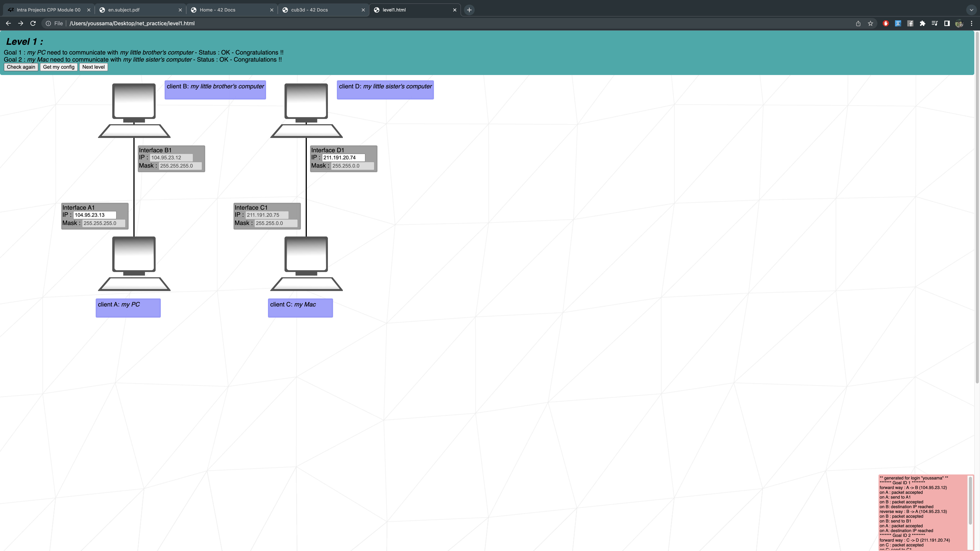Viewport: 980px width, 551px height.
Task: Click the Facebook extension icon
Action: tap(910, 23)
